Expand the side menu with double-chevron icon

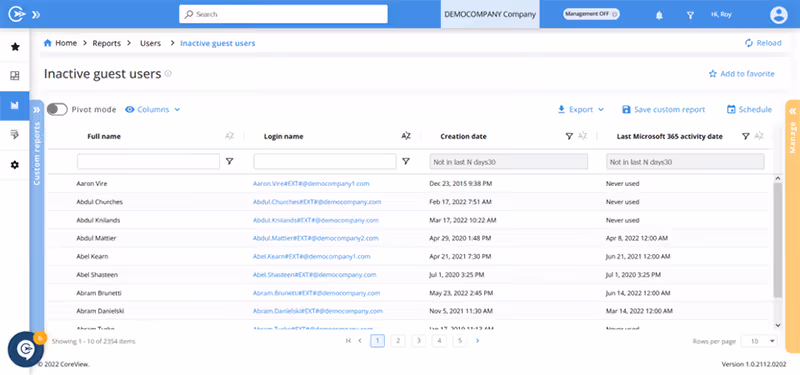pyautogui.click(x=36, y=15)
